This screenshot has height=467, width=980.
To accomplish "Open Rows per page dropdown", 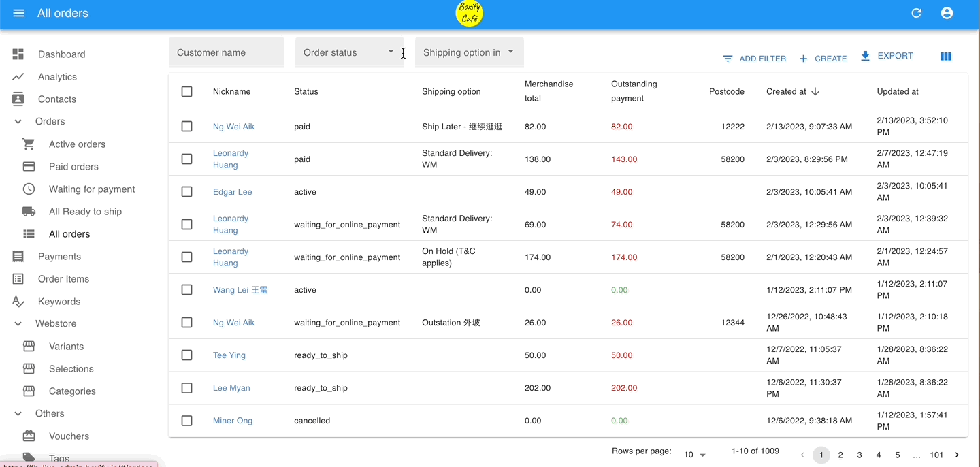I will [695, 455].
